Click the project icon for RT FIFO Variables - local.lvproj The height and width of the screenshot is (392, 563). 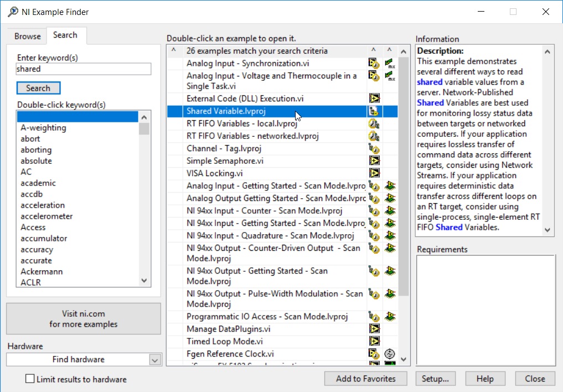374,124
